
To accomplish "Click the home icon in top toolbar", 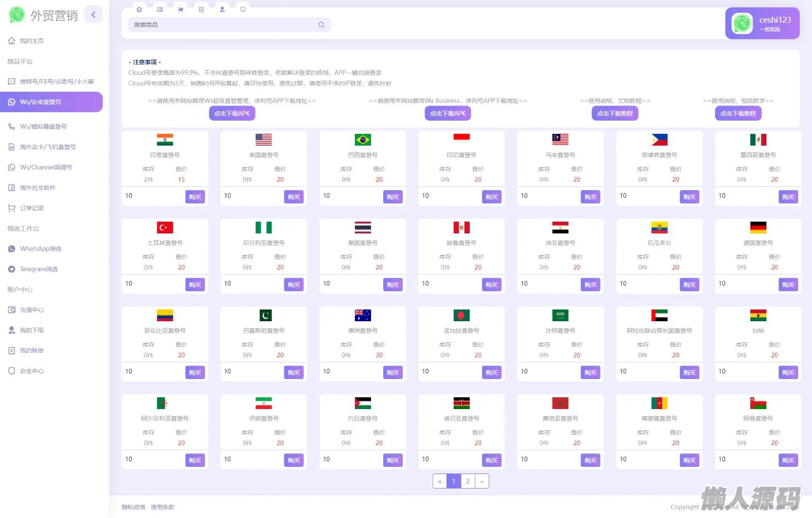I will click(x=139, y=9).
